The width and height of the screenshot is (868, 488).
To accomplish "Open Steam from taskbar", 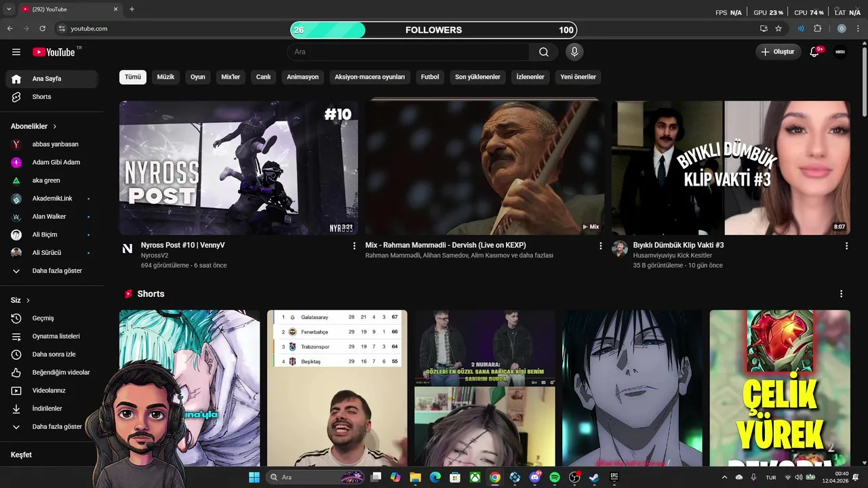I will pos(594,477).
